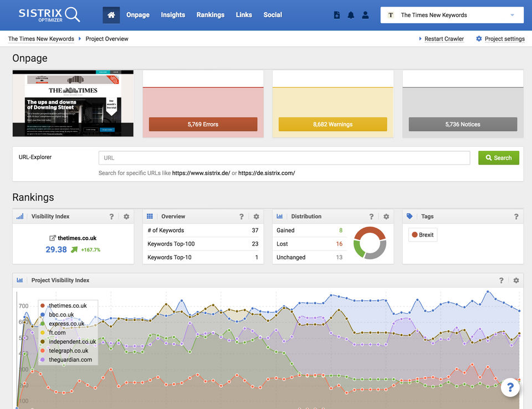The height and width of the screenshot is (409, 532).
Task: Open Project Visibility Index chart settings
Action: point(516,280)
